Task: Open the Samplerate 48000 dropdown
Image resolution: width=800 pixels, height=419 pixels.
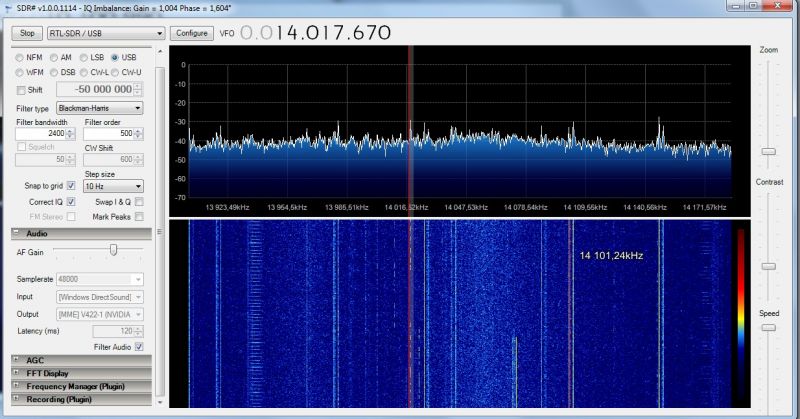Action: point(100,279)
